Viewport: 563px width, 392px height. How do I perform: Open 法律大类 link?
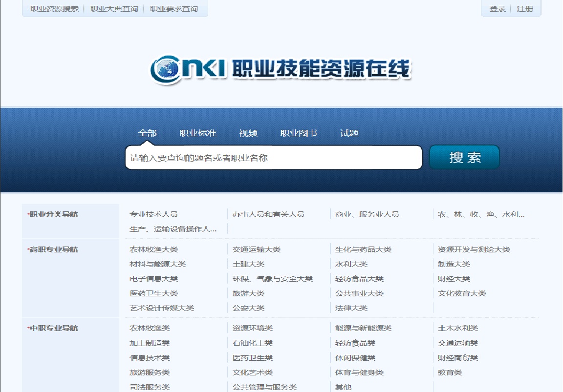(351, 309)
